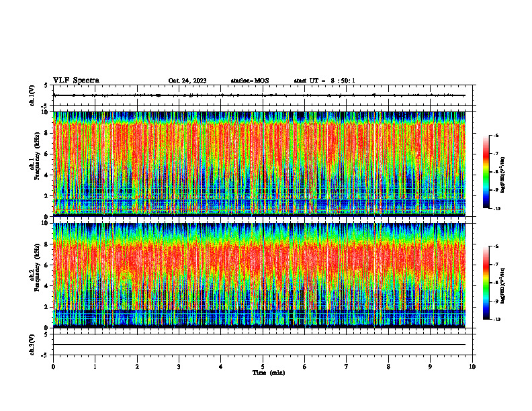Click the ch.1 colorbar "log(PSD)" label
Screen dimensions: 532x411
503,175
